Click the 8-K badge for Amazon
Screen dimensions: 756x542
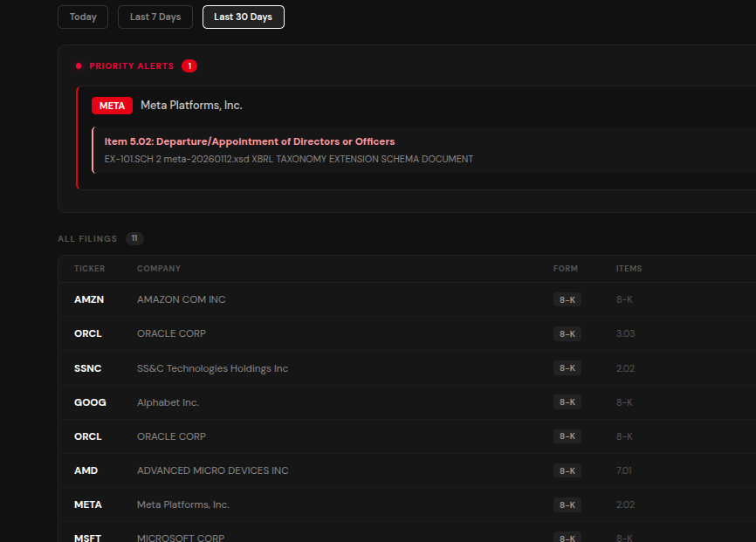tap(567, 299)
